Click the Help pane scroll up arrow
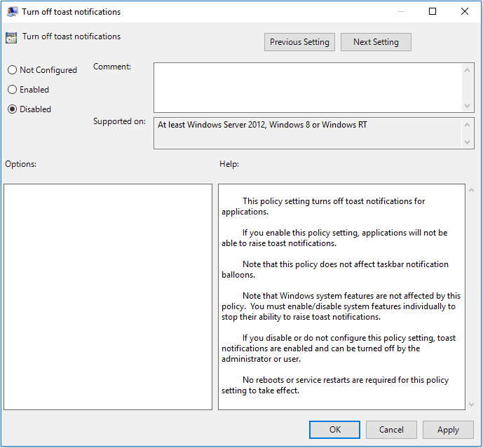 click(471, 191)
